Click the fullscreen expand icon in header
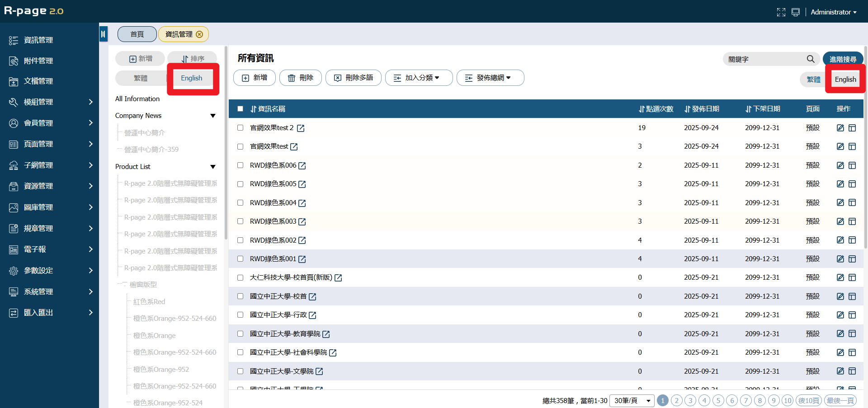 [781, 12]
